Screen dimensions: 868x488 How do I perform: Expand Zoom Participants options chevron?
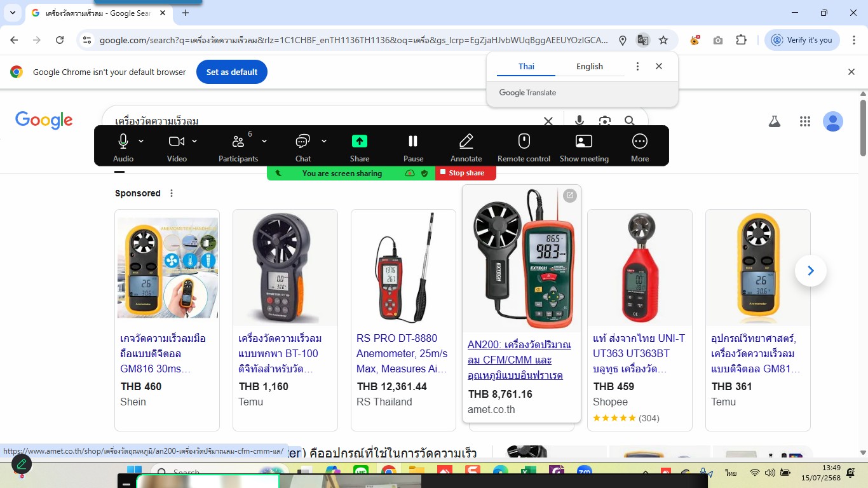click(264, 141)
